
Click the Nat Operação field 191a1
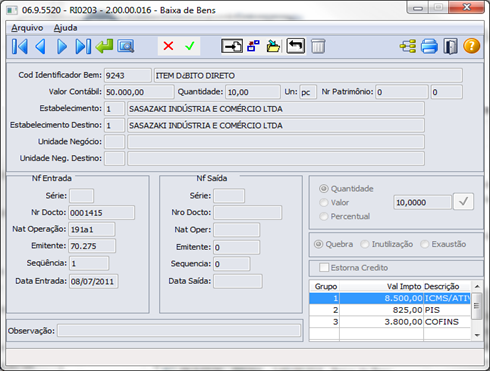pyautogui.click(x=92, y=229)
